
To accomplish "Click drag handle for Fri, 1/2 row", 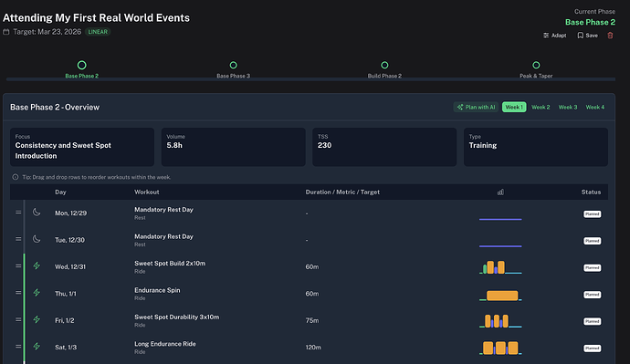I will point(18,320).
